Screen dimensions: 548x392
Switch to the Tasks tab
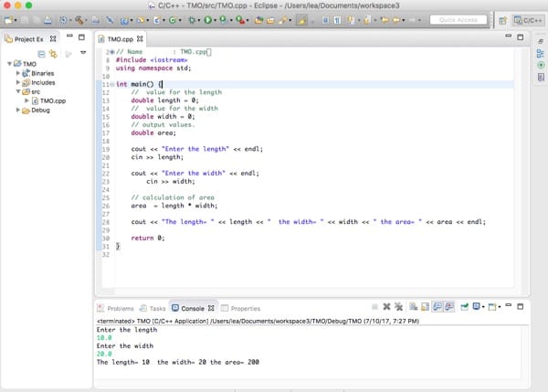click(153, 309)
